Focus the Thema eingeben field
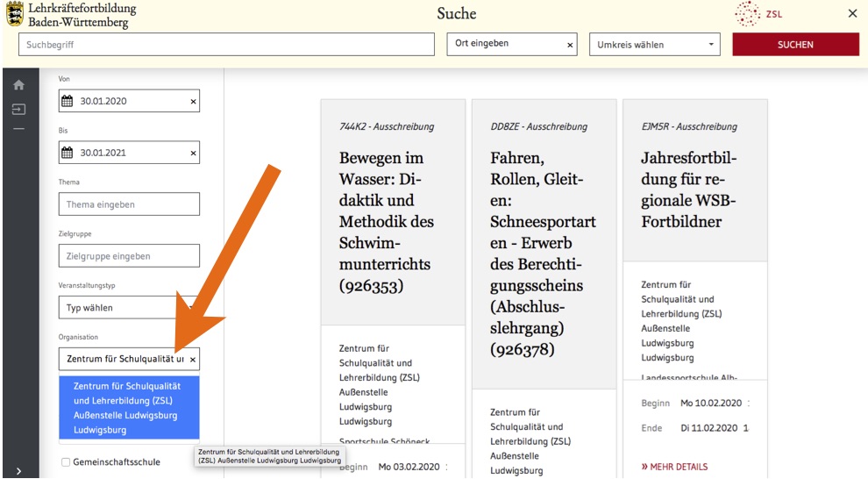868x479 pixels. (x=128, y=204)
